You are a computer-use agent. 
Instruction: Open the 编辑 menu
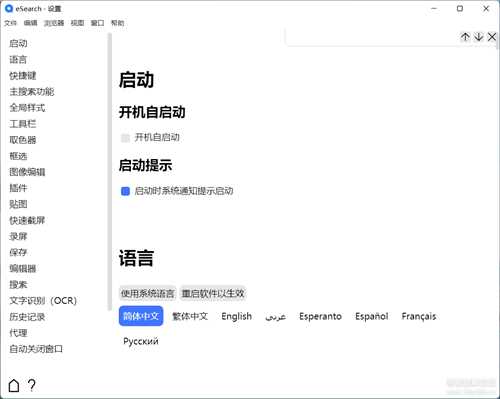point(30,23)
